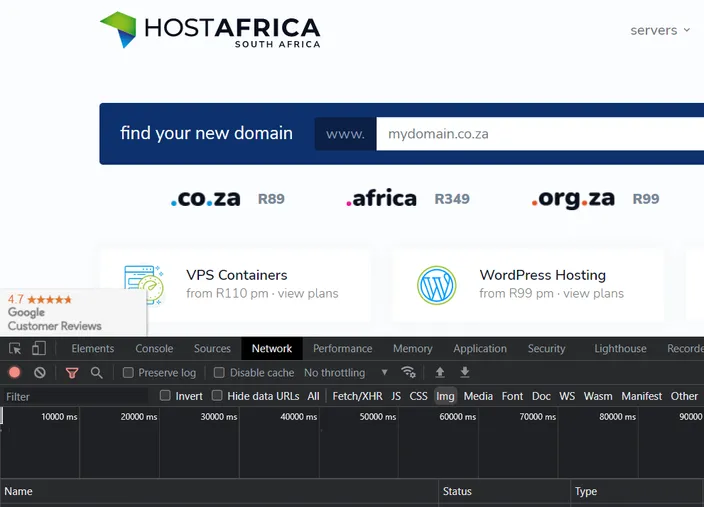The width and height of the screenshot is (704, 507).
Task: Filter requests by Fetch/XHR
Action: (357, 396)
